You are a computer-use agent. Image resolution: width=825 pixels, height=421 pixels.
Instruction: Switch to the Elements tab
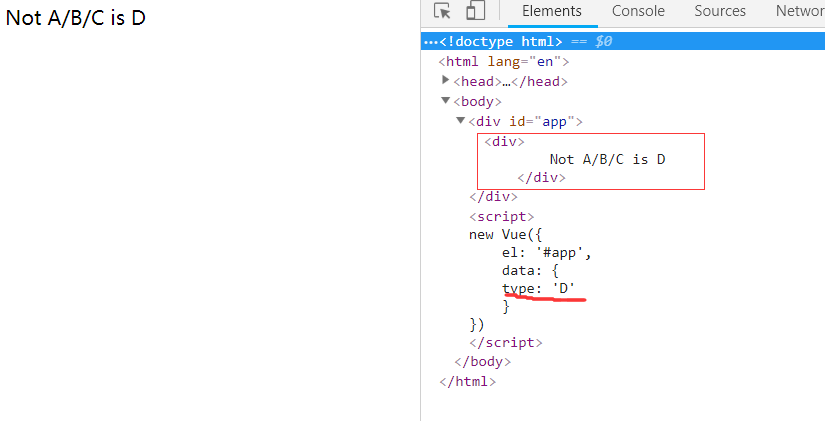click(x=551, y=11)
